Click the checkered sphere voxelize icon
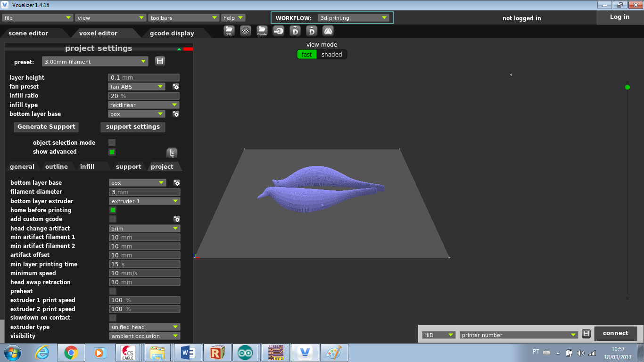 coord(246,31)
